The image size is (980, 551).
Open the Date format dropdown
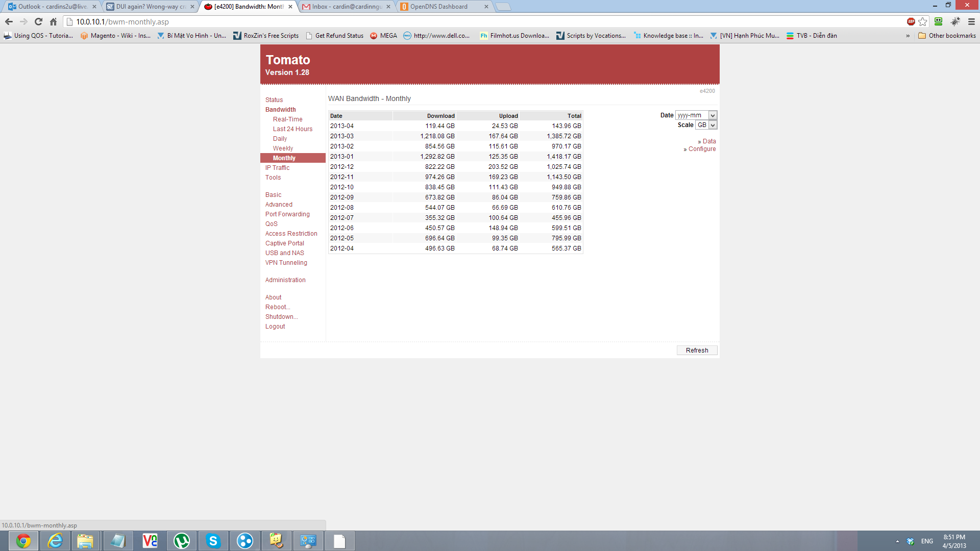[x=696, y=115]
